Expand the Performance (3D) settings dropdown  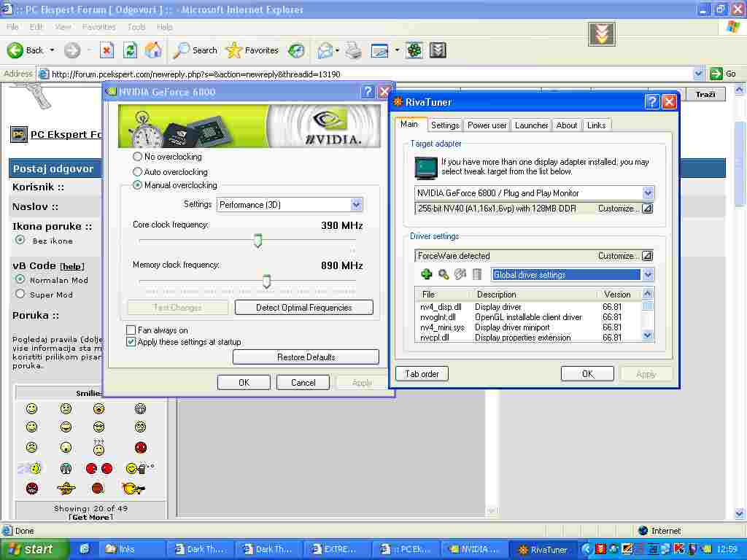coord(356,205)
